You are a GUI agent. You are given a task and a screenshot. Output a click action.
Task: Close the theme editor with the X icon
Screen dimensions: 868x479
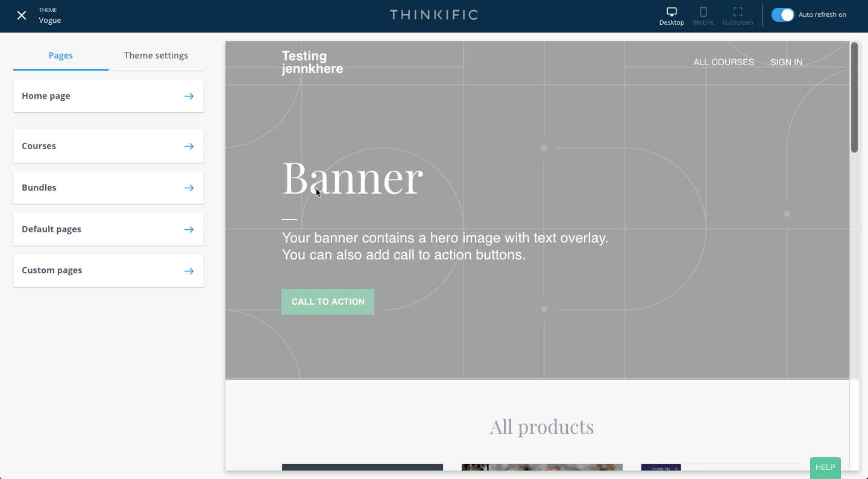click(x=22, y=16)
